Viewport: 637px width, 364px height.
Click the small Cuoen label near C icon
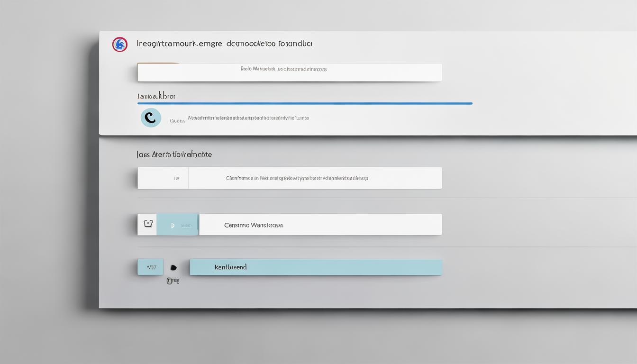177,121
